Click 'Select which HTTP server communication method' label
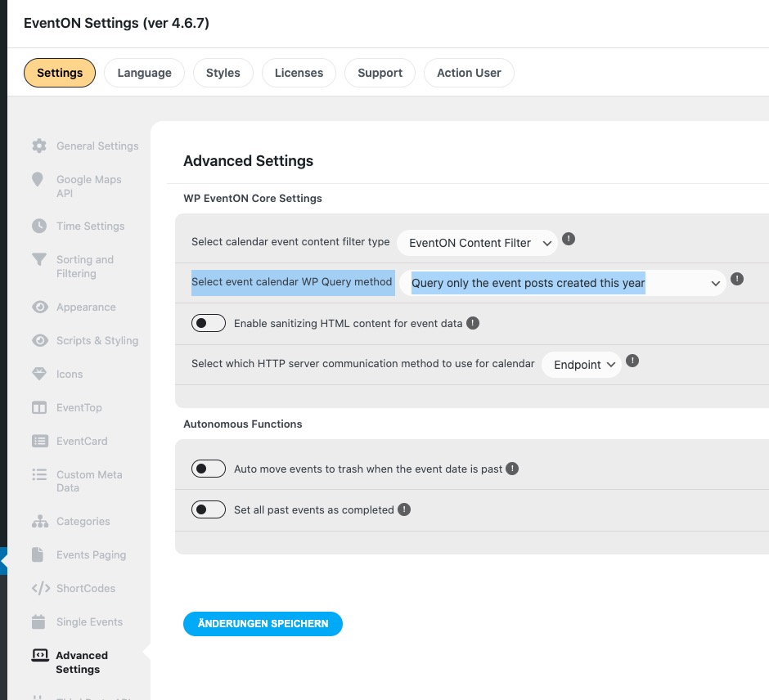769x700 pixels. point(363,363)
